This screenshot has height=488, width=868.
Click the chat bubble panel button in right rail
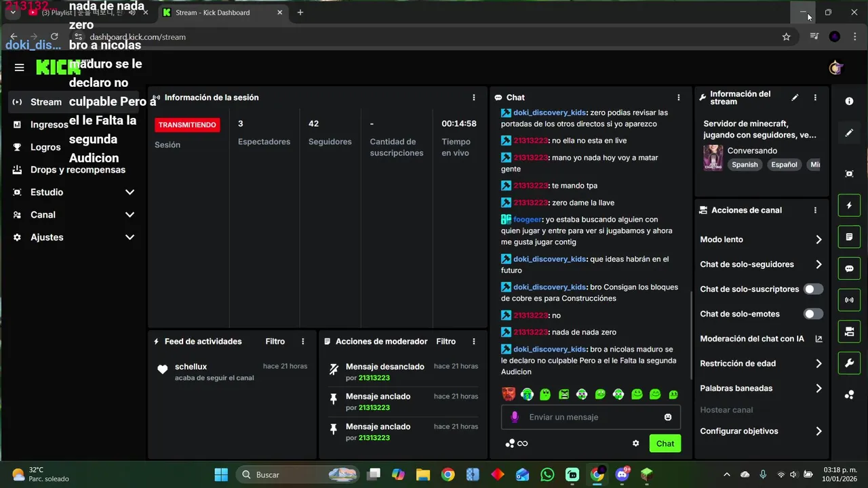[x=849, y=268]
